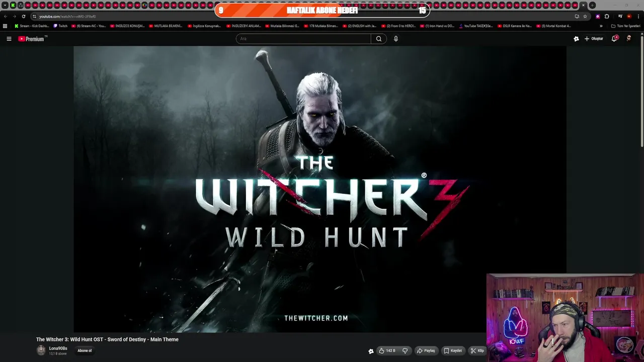Expand the tab search dropdown arrow

pos(6,5)
